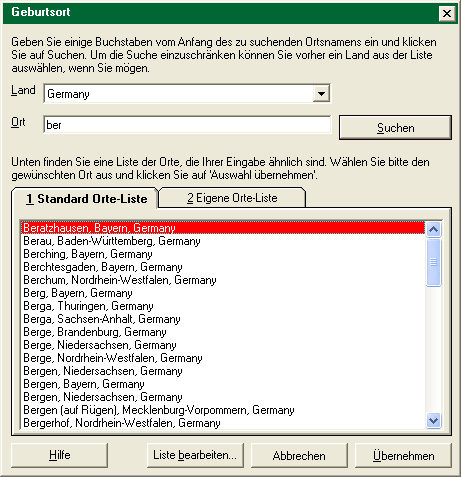Image resolution: width=461 pixels, height=477 pixels.
Task: Click the Abbrechen button
Action: click(x=299, y=455)
